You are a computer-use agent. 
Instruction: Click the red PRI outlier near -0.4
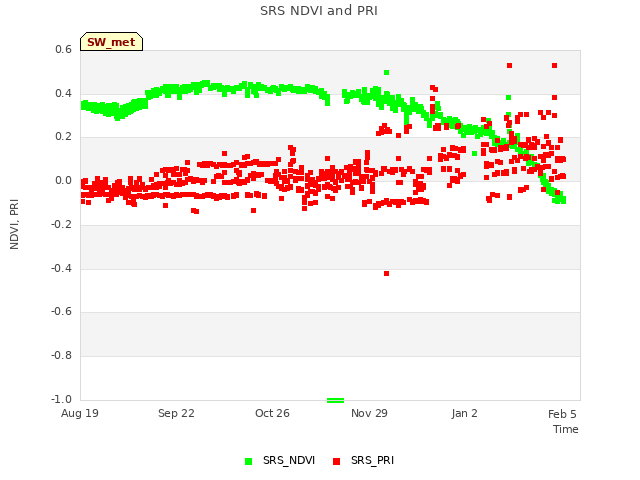387,273
